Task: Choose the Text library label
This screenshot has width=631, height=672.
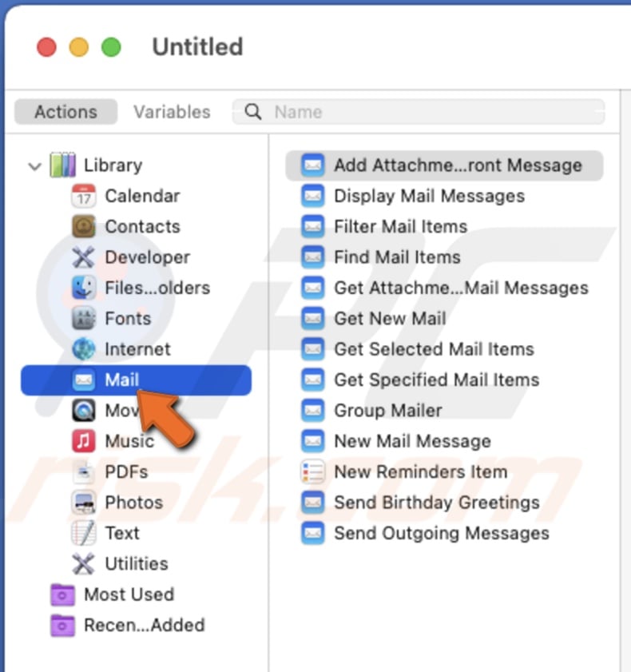Action: 122,533
